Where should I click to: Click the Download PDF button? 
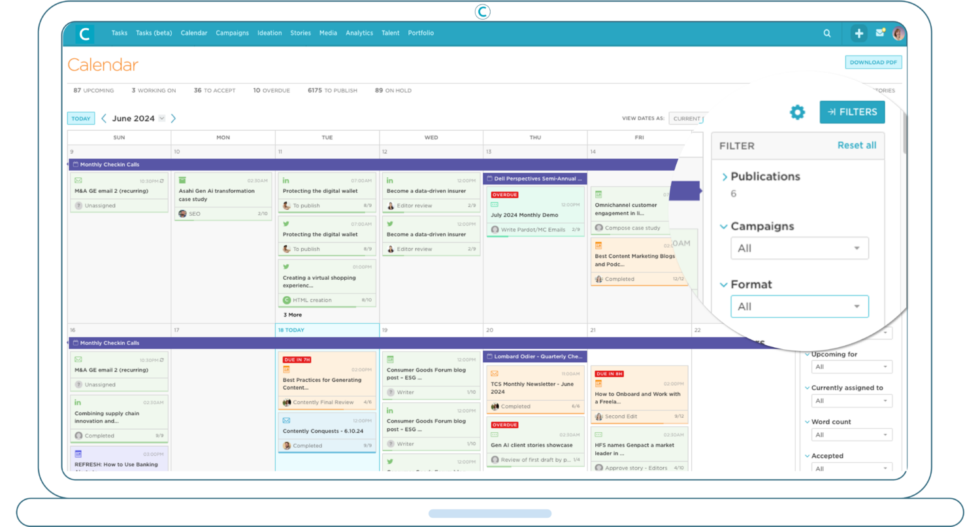pos(873,63)
